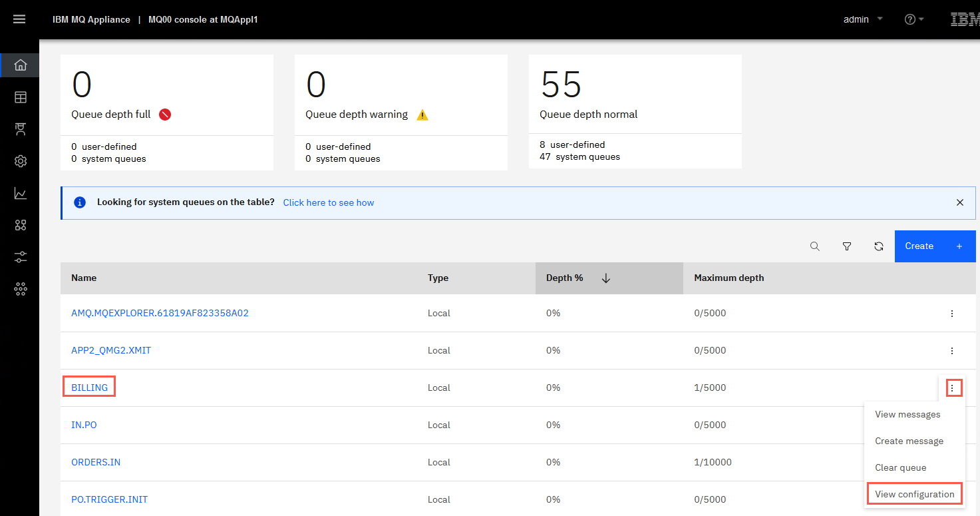This screenshot has width=980, height=516.
Task: Click the help question mark icon
Action: 910,19
